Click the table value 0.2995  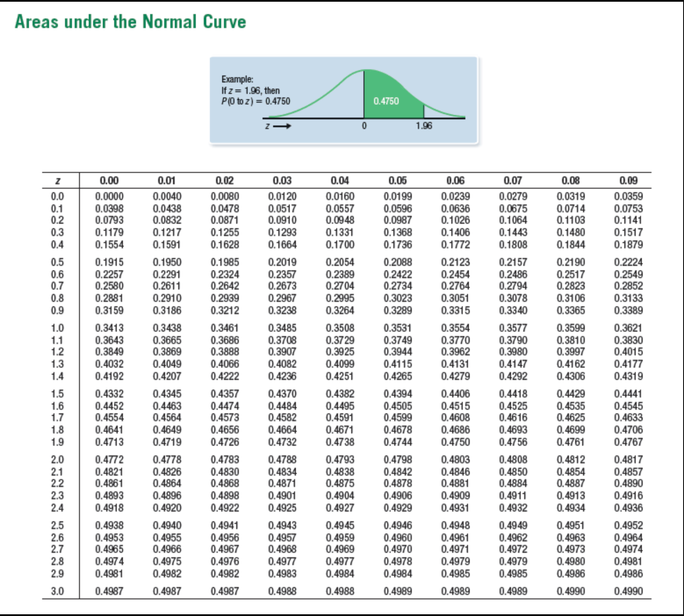[x=340, y=298]
